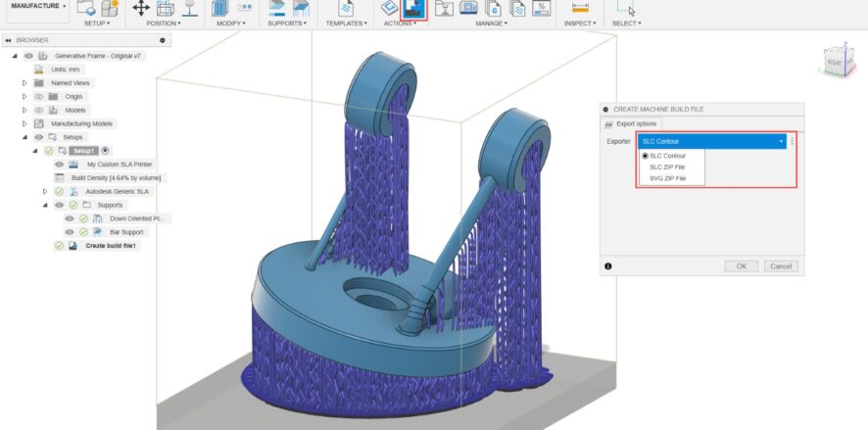Click the G-code post library icon
The image size is (868, 430).
pyautogui.click(x=493, y=8)
